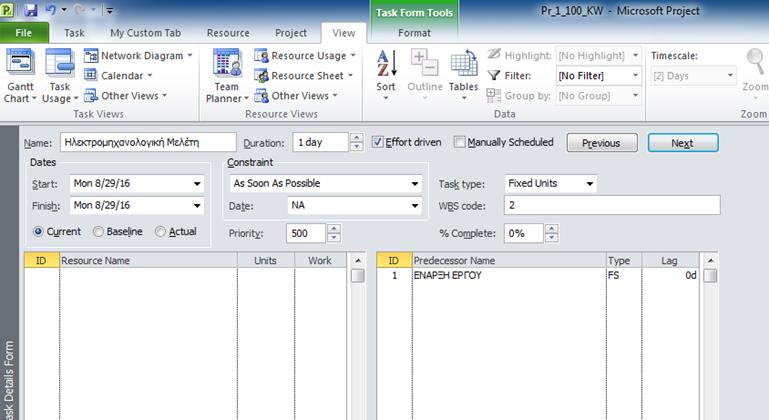The image size is (769, 420).
Task: Open the Finish date dropdown
Action: click(197, 206)
